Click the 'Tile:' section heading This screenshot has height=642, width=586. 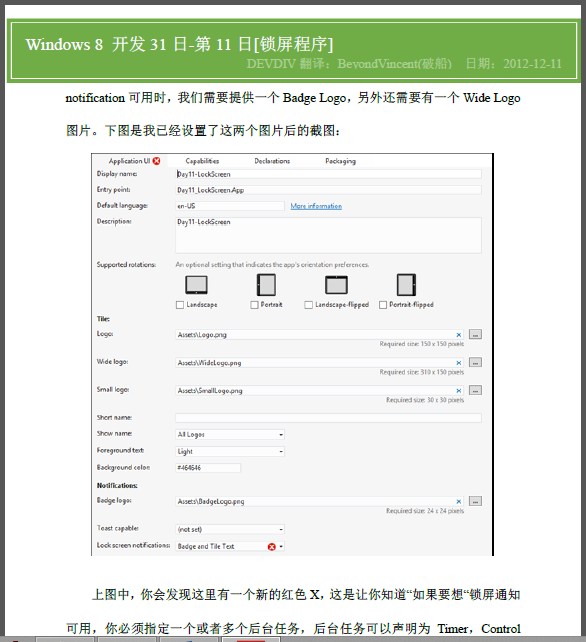point(103,319)
